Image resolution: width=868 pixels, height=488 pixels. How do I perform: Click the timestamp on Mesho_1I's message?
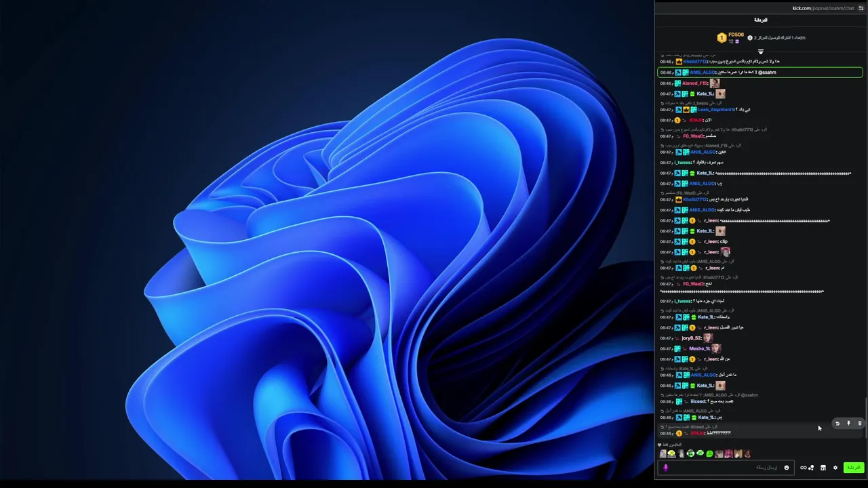(x=667, y=348)
